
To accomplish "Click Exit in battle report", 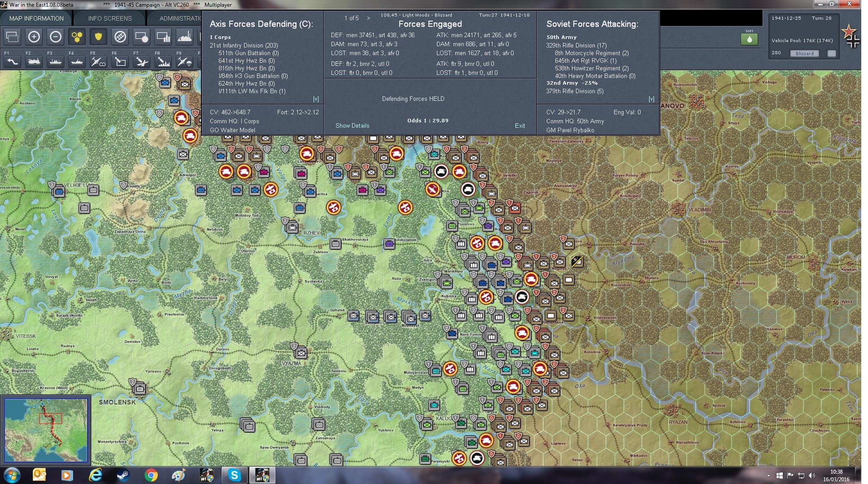I will (519, 125).
